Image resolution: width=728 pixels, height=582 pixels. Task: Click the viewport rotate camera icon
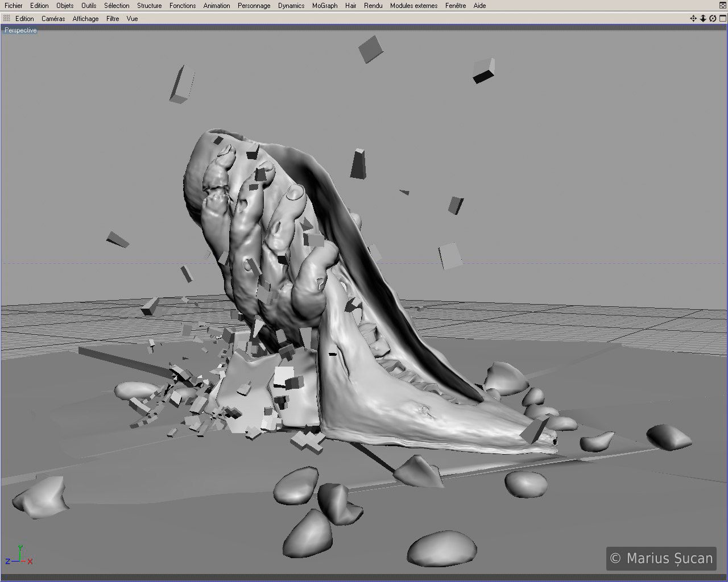click(713, 19)
